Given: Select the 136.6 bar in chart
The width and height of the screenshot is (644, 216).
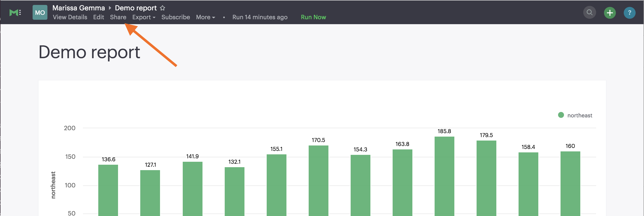Looking at the screenshot, I should click(108, 190).
